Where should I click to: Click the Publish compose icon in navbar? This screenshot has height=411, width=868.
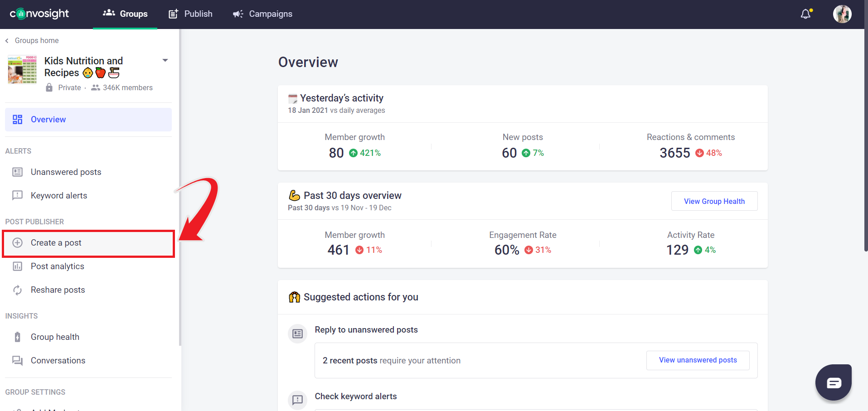173,14
